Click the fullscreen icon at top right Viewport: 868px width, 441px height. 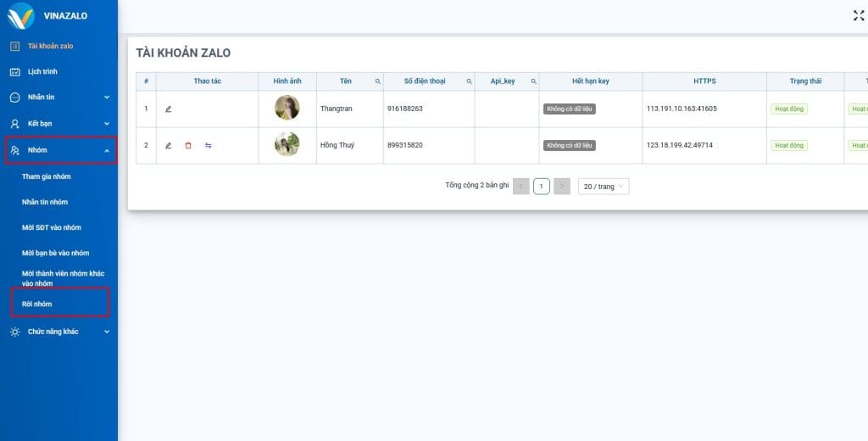(x=858, y=15)
